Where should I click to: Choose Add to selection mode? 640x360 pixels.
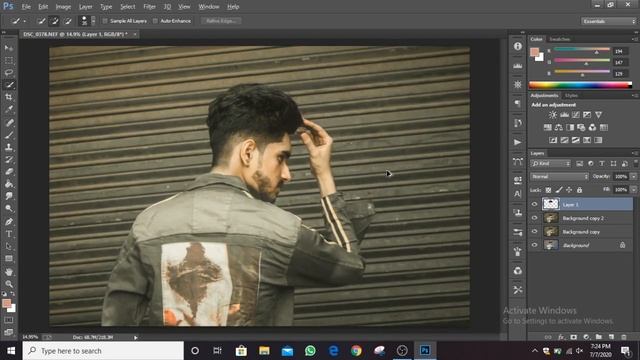[54, 21]
